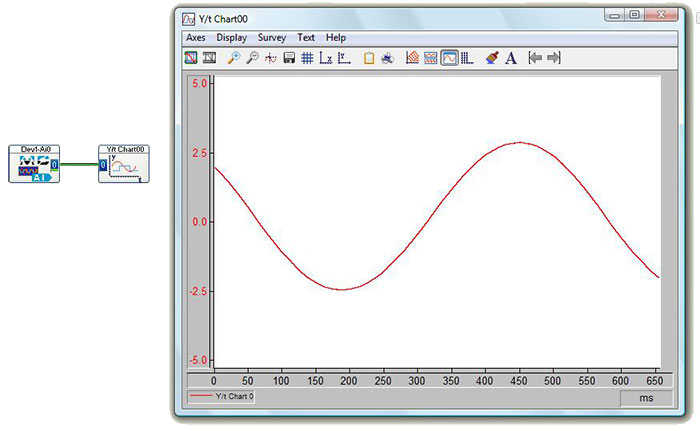Click the -5.0 y-axis label
Image resolution: width=700 pixels, height=431 pixels.
click(198, 360)
